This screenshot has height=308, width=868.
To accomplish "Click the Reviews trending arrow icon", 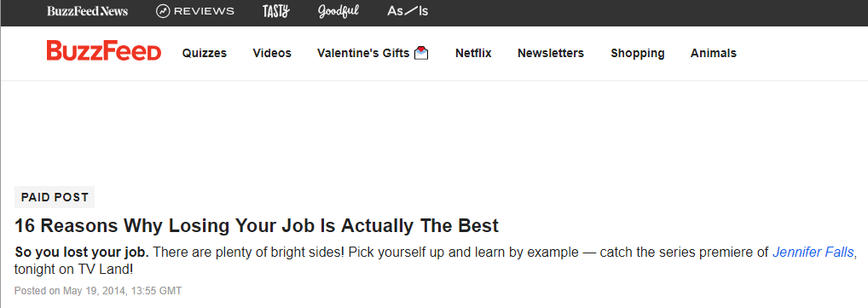I will [x=163, y=11].
